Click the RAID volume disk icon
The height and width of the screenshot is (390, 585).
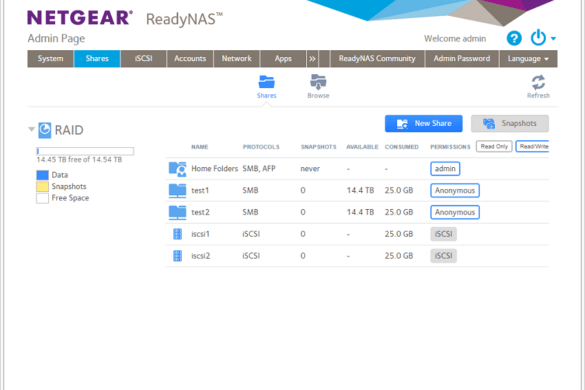pyautogui.click(x=45, y=130)
